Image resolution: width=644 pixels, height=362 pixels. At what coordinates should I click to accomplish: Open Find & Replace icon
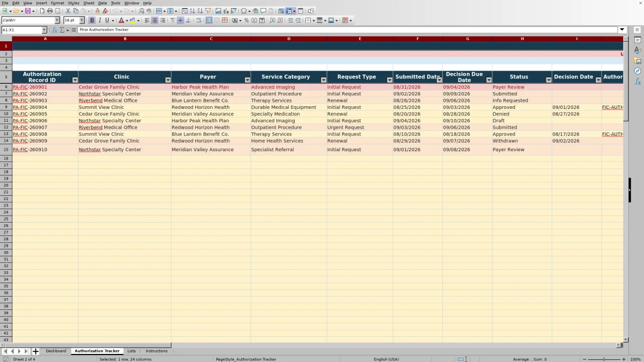[x=142, y=11]
